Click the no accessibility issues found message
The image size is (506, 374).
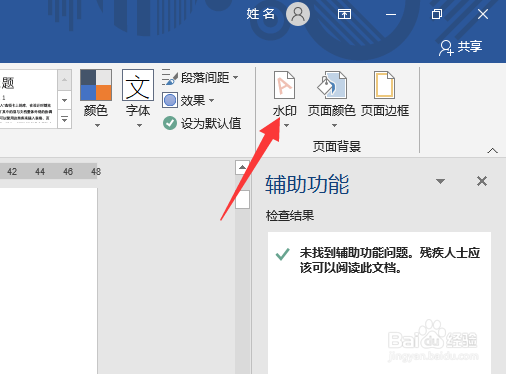point(390,260)
